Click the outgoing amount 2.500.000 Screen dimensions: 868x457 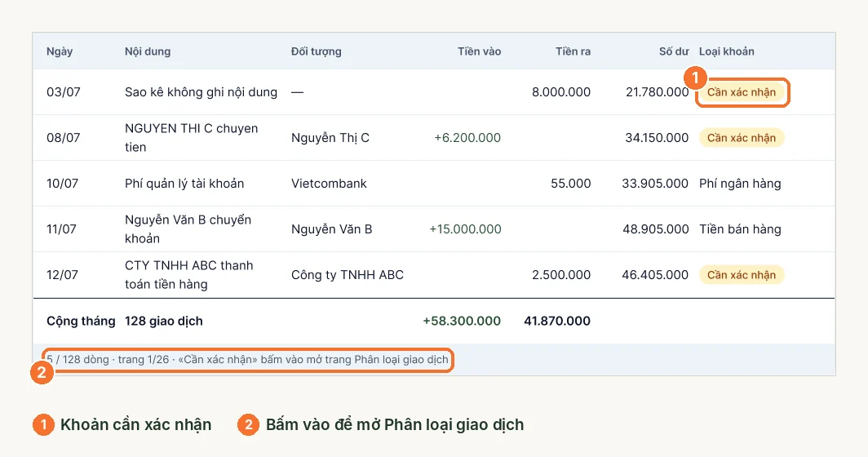[561, 275]
